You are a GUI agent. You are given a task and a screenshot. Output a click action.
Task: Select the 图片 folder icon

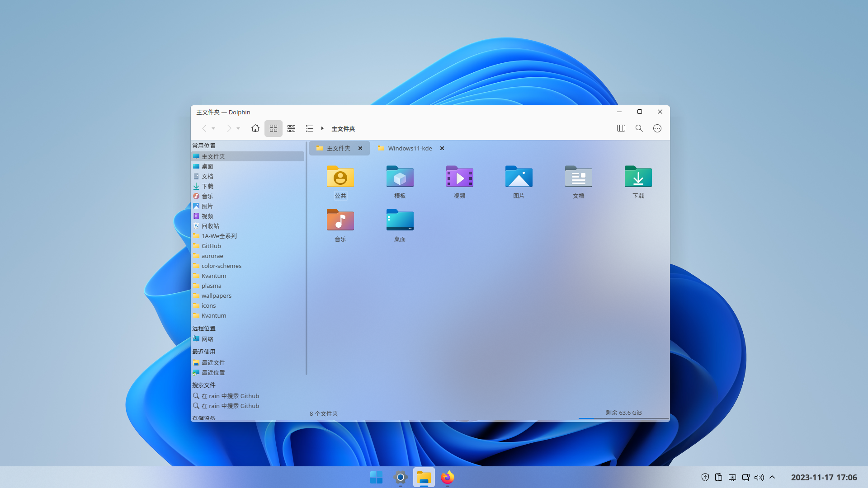[519, 177]
